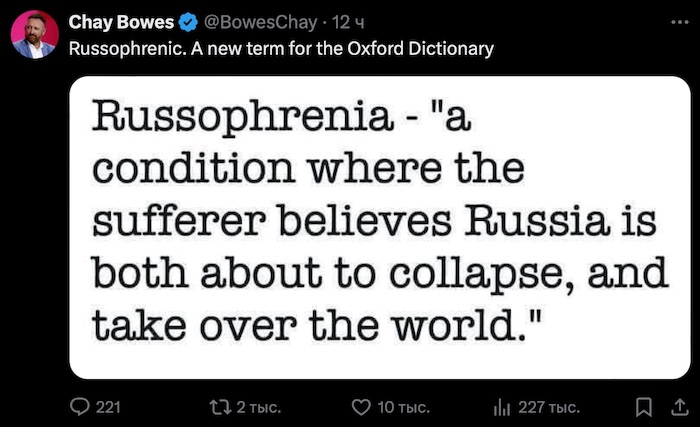This screenshot has height=427, width=700.
Task: Click "take over the world" line in image
Action: coord(317,324)
